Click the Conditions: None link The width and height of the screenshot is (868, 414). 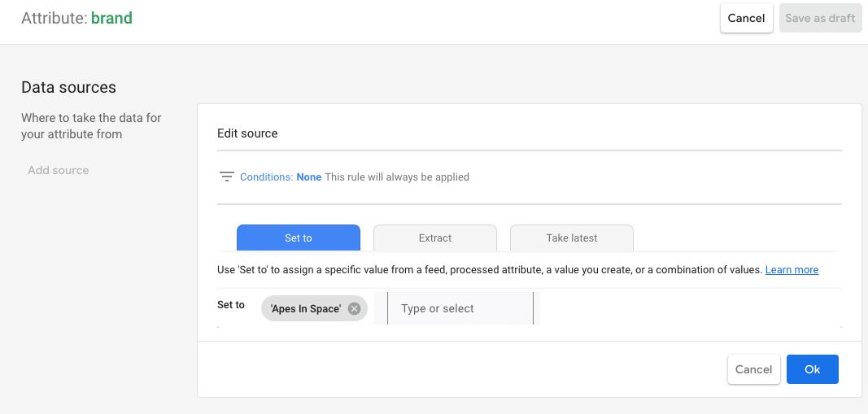click(281, 177)
